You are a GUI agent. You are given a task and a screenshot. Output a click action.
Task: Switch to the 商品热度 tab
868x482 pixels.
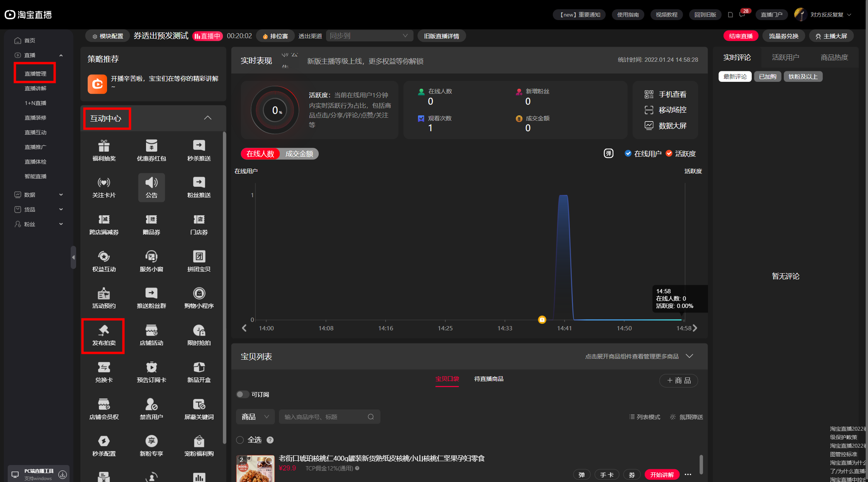click(x=834, y=58)
